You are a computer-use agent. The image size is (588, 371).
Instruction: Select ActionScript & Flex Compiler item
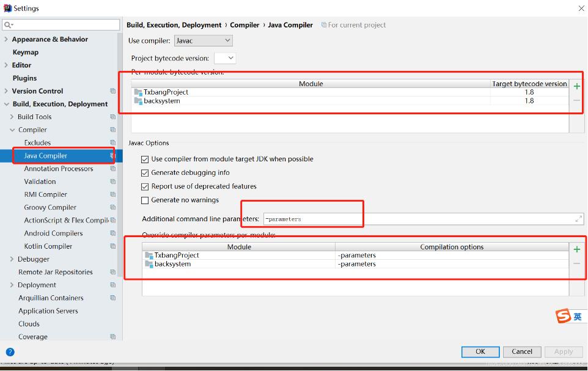point(67,220)
